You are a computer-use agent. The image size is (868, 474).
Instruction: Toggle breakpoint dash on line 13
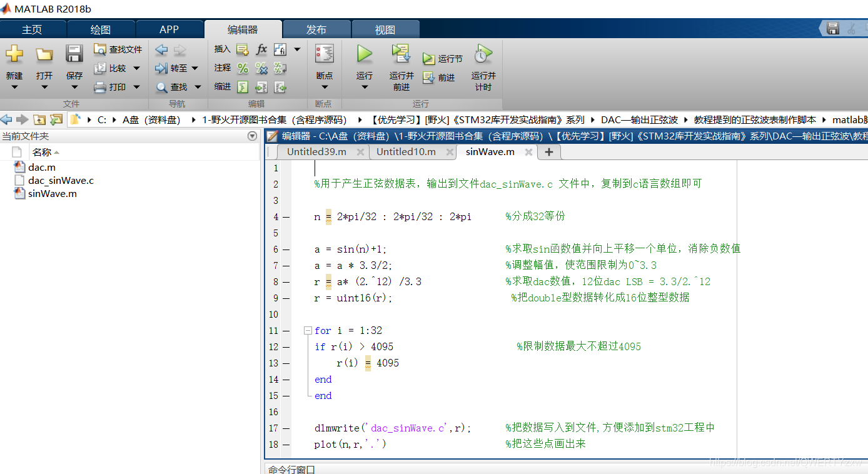click(x=286, y=363)
